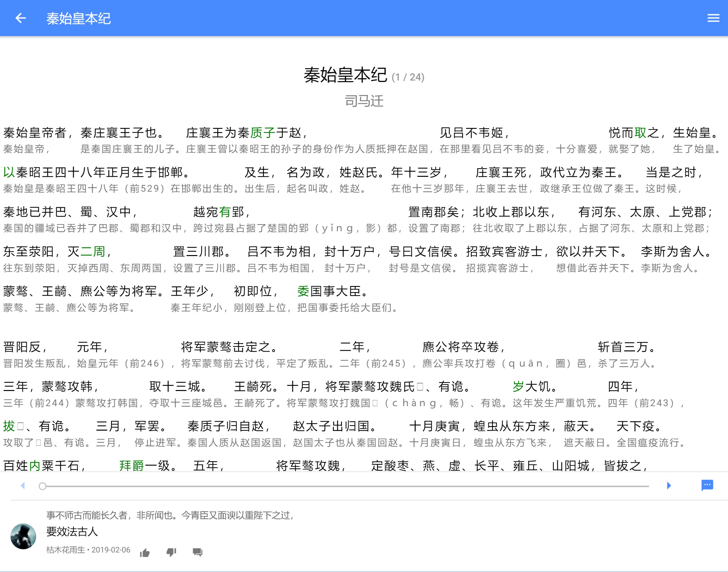Click the green annotated word 拜爵
The width and height of the screenshot is (728, 572).
click(132, 466)
